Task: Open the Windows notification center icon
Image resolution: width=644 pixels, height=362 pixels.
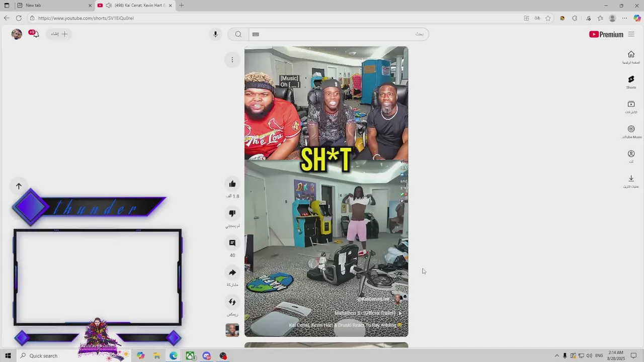Action: 634,355
